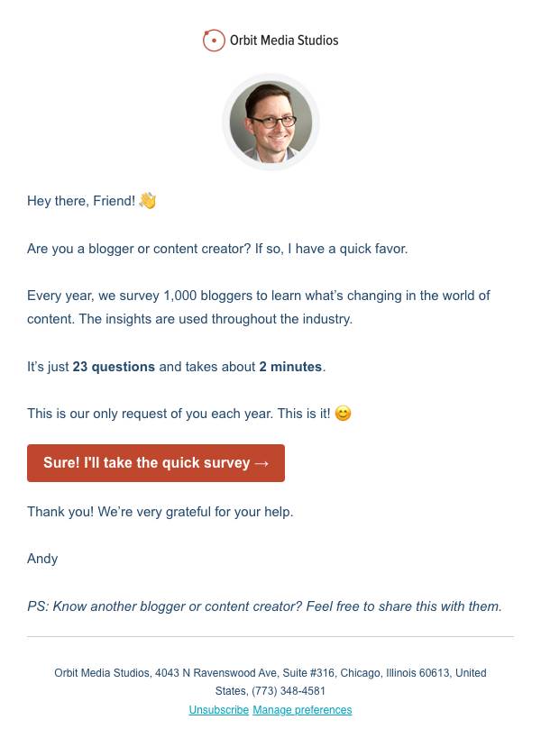Select the "Hey there, Friend!" greeting text

(x=81, y=201)
